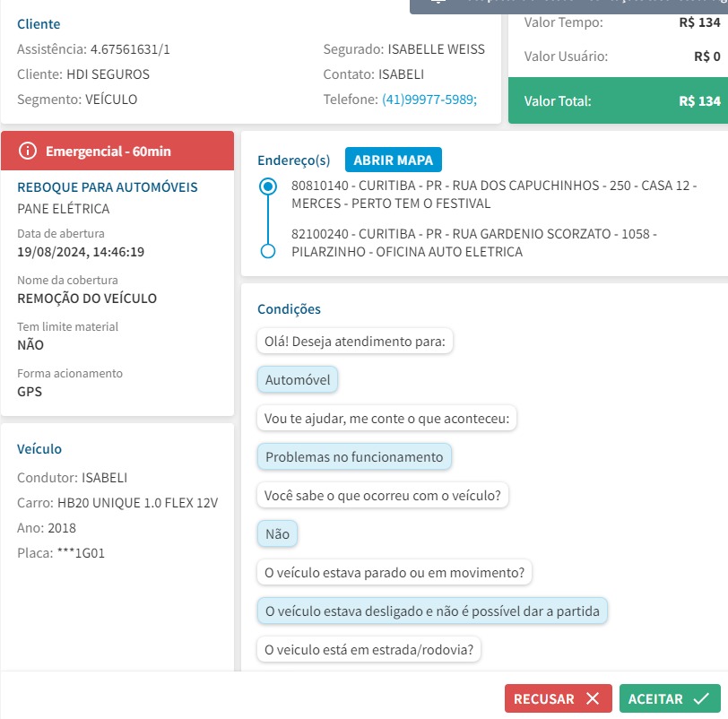Click the 'Ano: 2018' line
Image resolution: width=728 pixels, height=719 pixels.
(x=47, y=528)
